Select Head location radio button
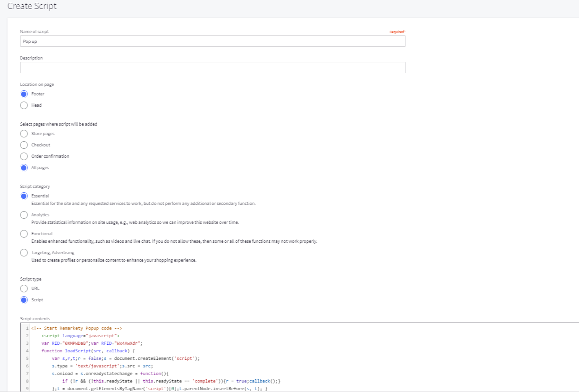The image size is (579, 392). pyautogui.click(x=24, y=105)
